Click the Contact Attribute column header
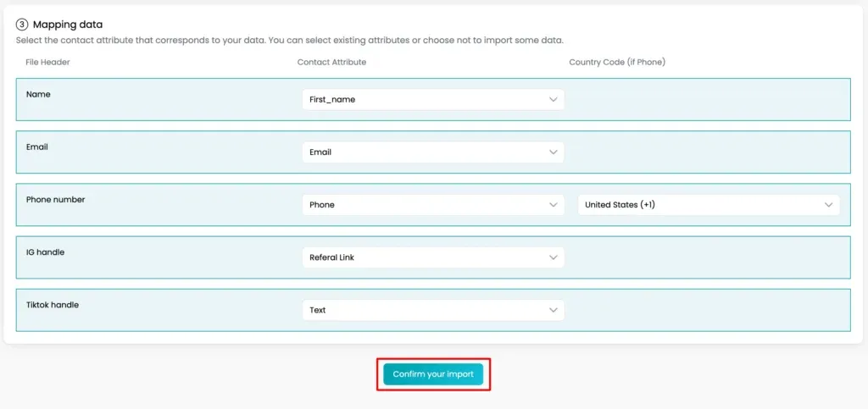This screenshot has height=409, width=868. pos(331,62)
